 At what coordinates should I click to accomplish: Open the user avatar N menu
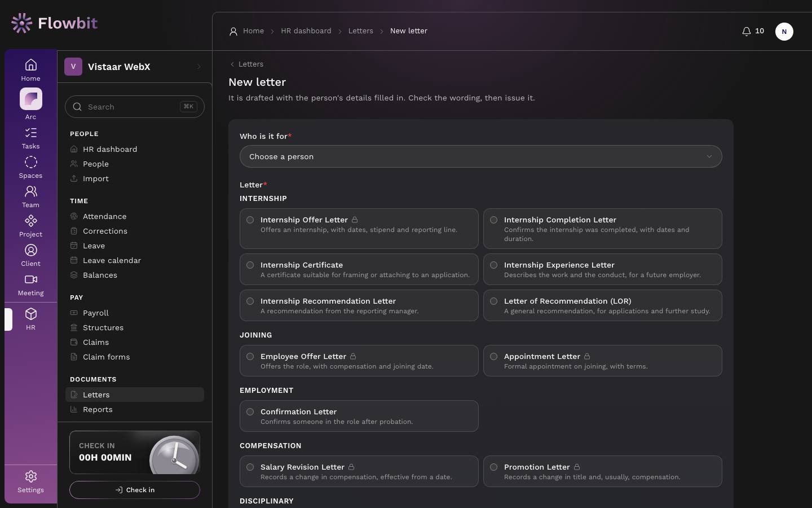point(784,32)
